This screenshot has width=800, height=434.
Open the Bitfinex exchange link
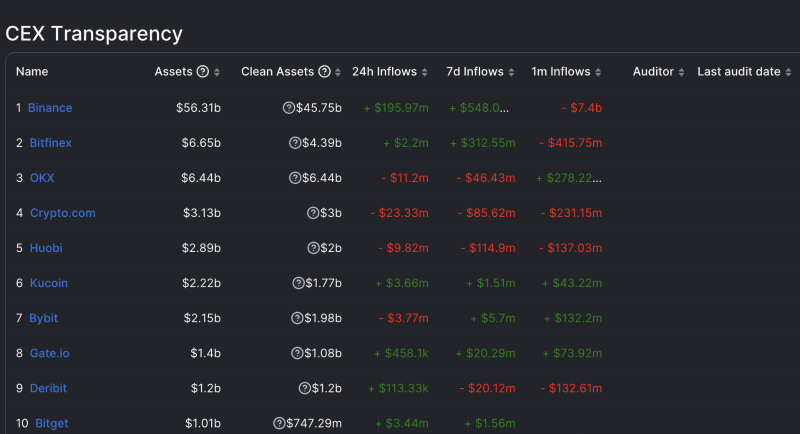click(50, 143)
